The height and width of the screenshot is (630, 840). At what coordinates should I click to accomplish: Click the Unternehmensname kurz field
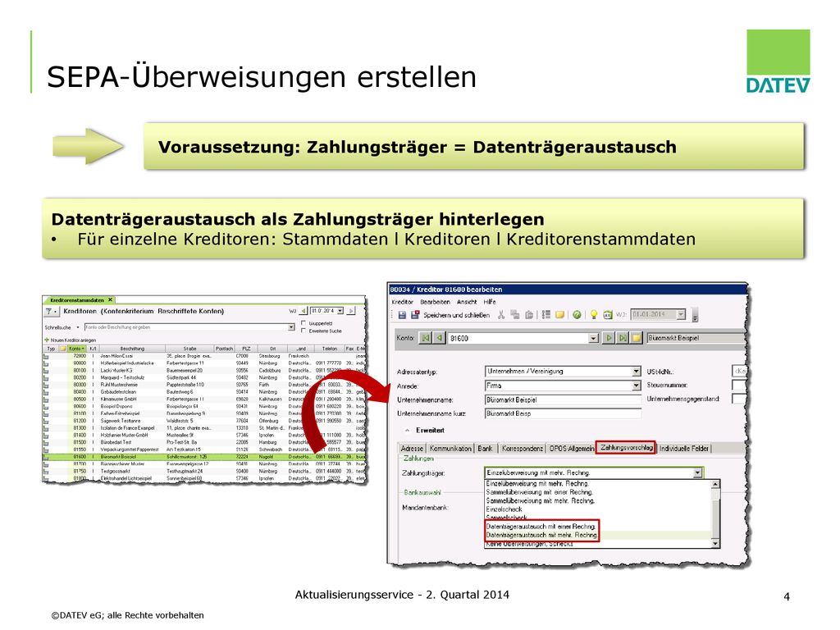point(563,413)
